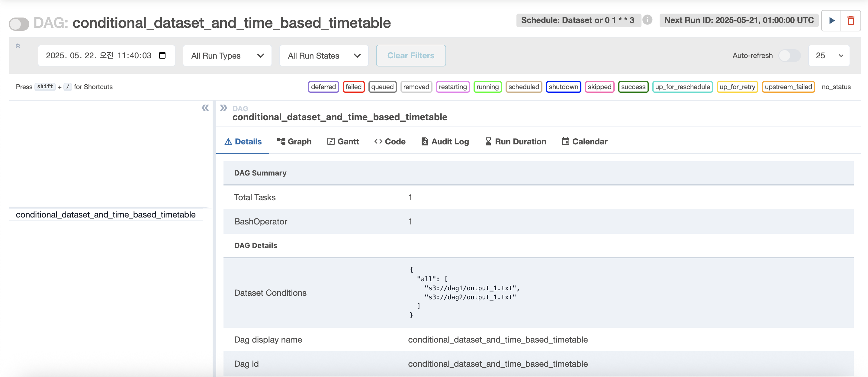This screenshot has height=377, width=868.
Task: Click the shift shortcut key hint
Action: pos(45,87)
